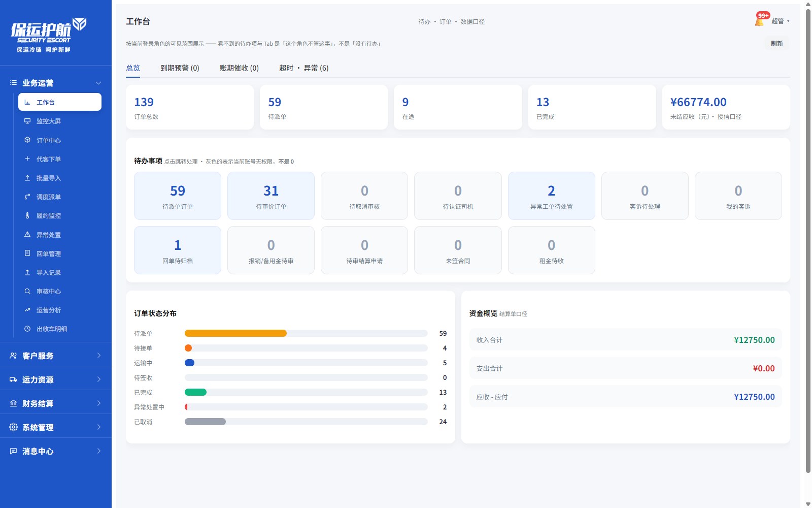
Task: Click the 订单中心 box icon
Action: [27, 140]
